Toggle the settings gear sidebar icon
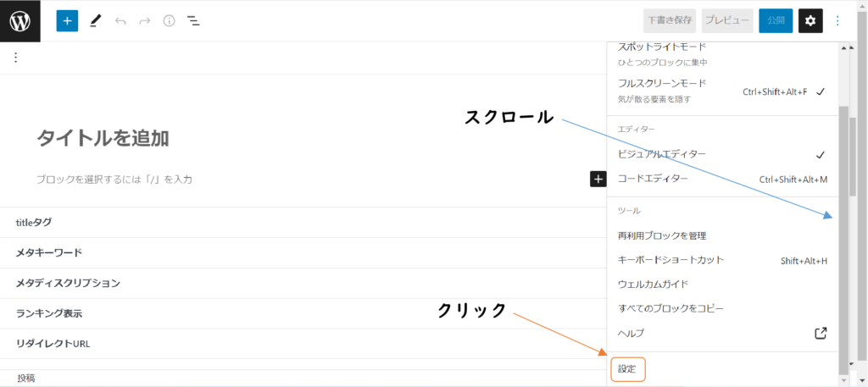The image size is (868, 387). coord(810,21)
